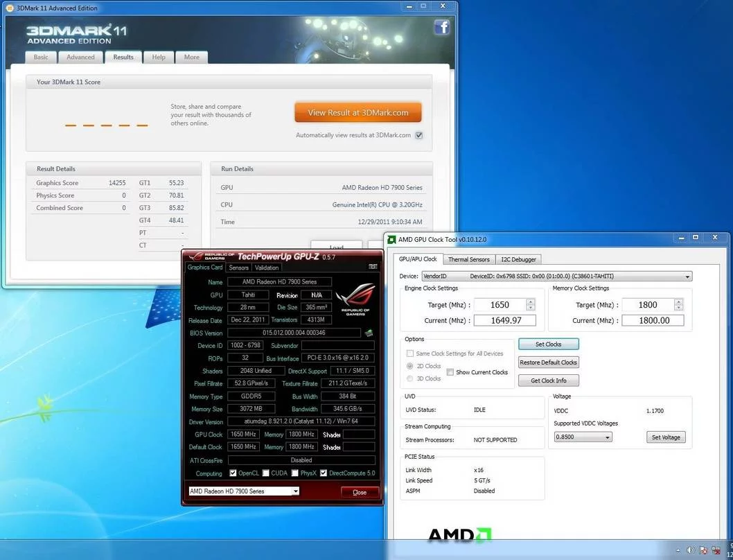Switch to the Sensors tab in GPU-Z

click(x=238, y=268)
